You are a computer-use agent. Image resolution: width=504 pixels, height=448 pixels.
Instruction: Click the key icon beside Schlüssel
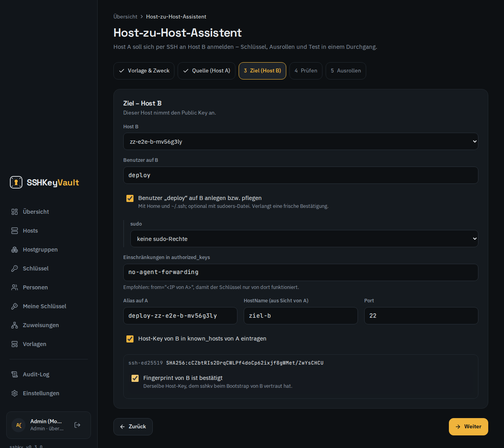click(x=15, y=268)
